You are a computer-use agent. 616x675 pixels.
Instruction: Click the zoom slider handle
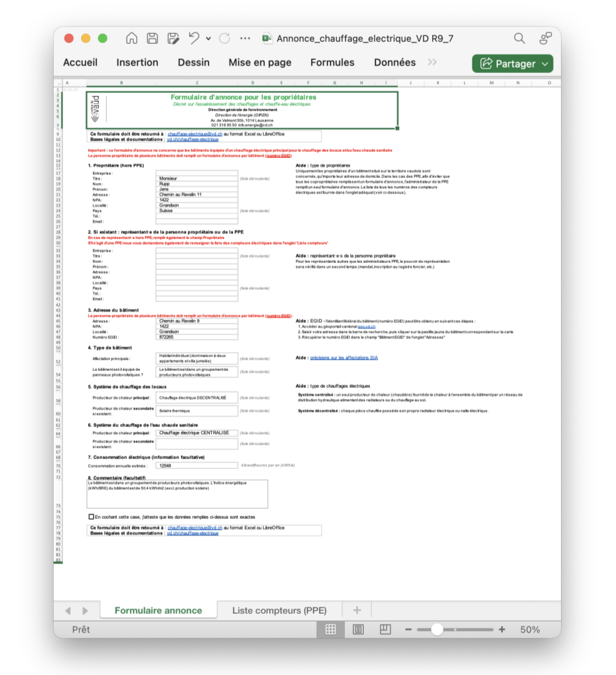437,629
